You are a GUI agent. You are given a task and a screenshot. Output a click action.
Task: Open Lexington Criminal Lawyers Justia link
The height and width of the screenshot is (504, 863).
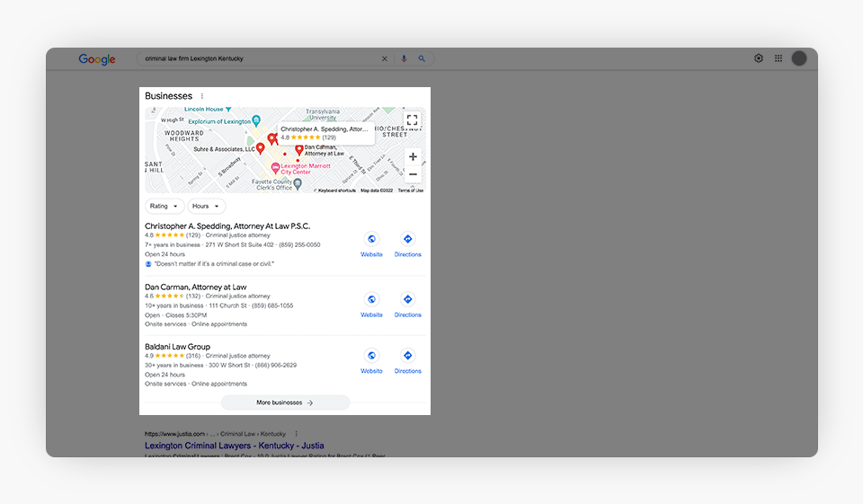pyautogui.click(x=235, y=446)
